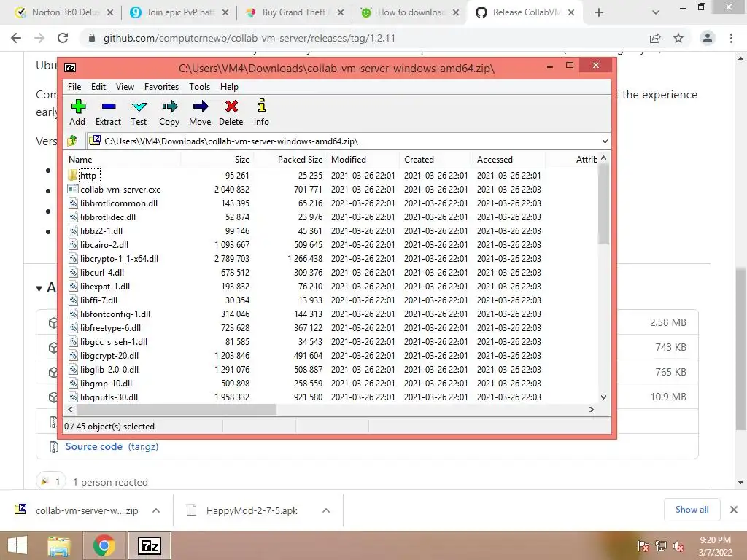Open the Favorites menu
The image size is (747, 560).
[x=161, y=87]
